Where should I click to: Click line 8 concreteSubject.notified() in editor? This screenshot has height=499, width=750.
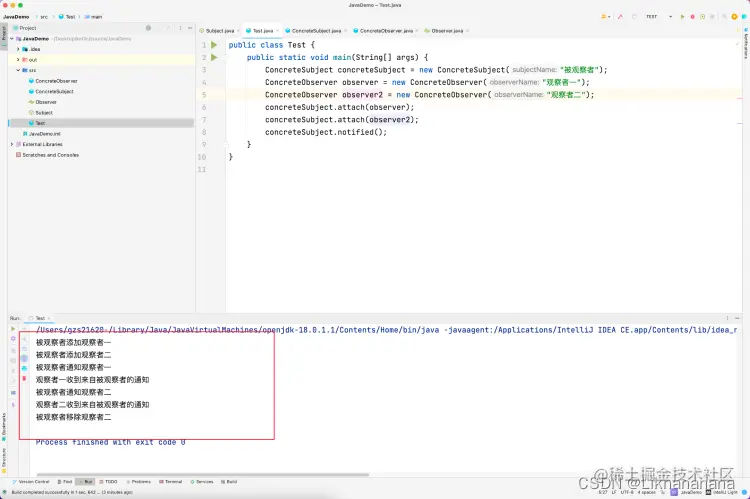(326, 132)
